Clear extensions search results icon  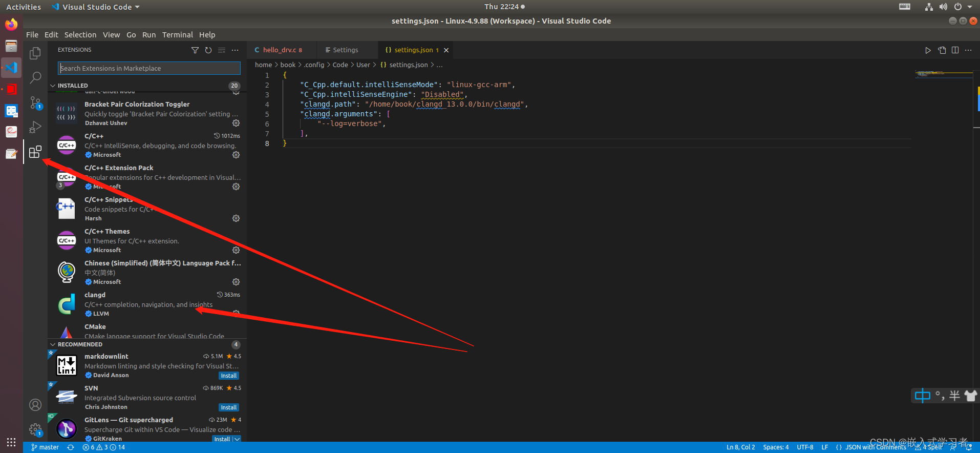[x=222, y=50]
